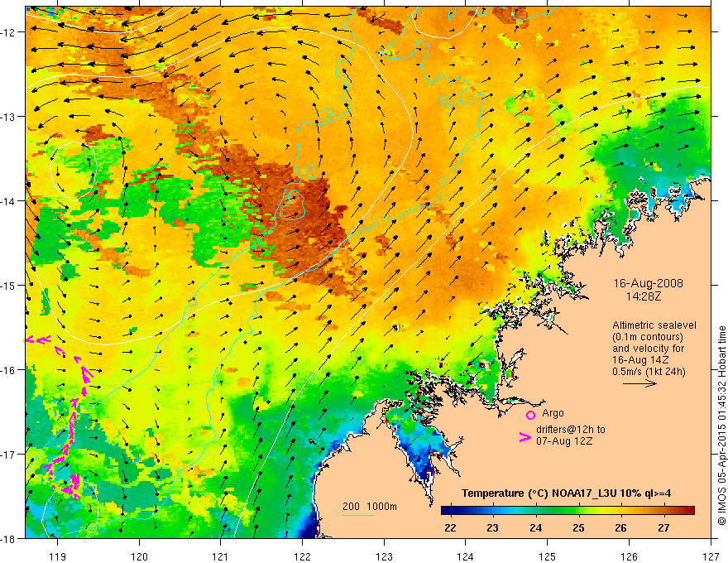This screenshot has width=728, height=563.
Task: Click the '-18' latitude axis label
Action: [x=8, y=538]
